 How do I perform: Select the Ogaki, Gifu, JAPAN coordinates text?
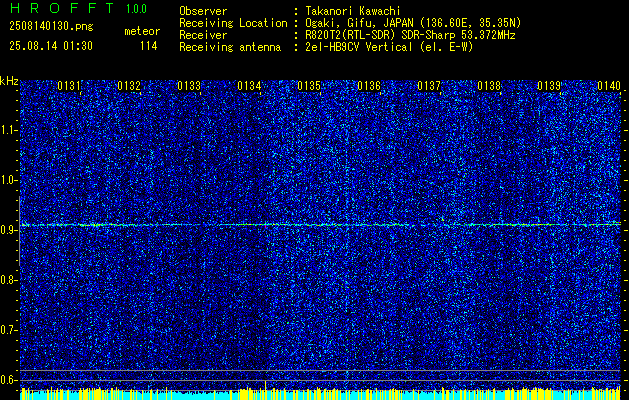pos(413,23)
